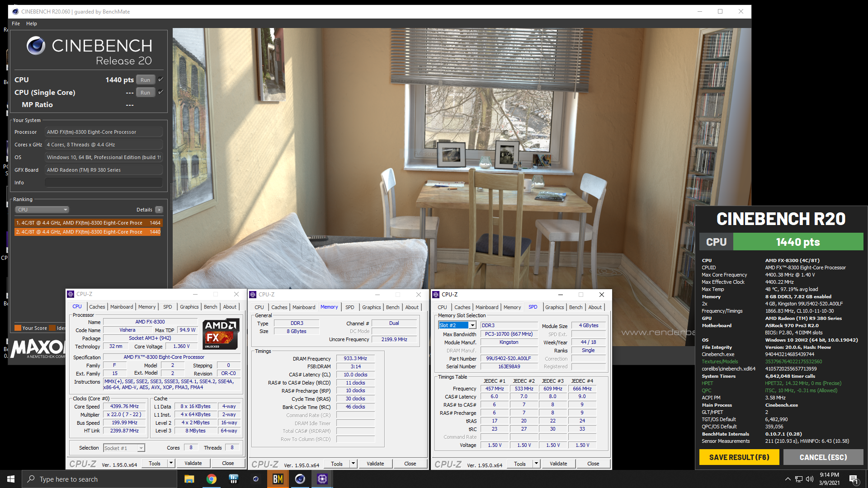Open the About tab in the CPU-Z window showing the SPD tab
The image size is (868, 488).
tap(595, 307)
